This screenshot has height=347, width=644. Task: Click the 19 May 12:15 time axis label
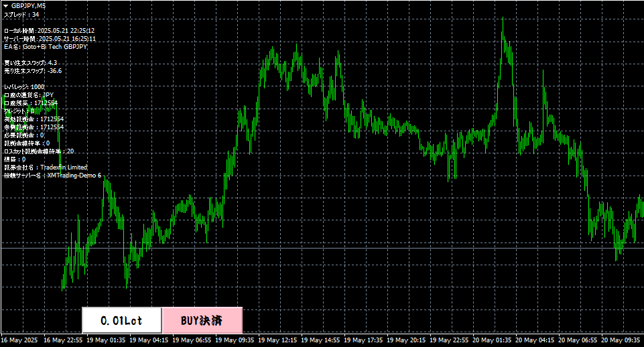point(281,340)
